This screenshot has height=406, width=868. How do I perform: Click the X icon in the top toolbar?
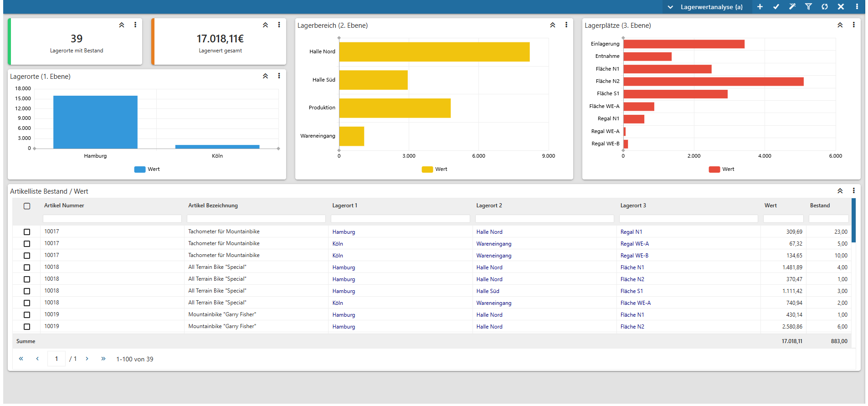click(x=841, y=7)
